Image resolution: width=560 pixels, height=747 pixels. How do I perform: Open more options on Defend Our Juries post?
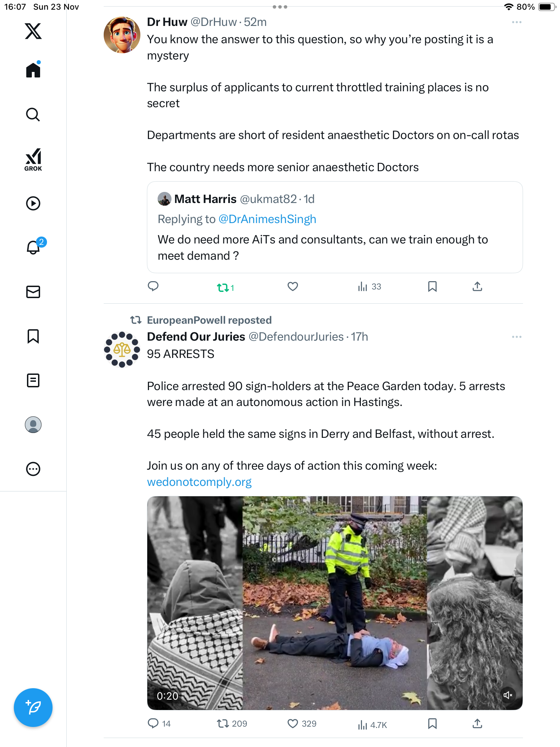tap(516, 337)
